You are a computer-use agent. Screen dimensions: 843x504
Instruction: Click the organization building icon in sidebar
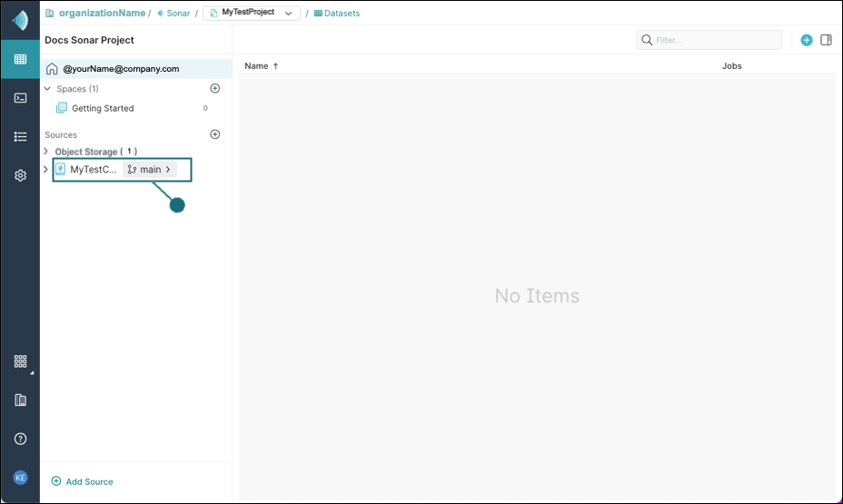(20, 400)
